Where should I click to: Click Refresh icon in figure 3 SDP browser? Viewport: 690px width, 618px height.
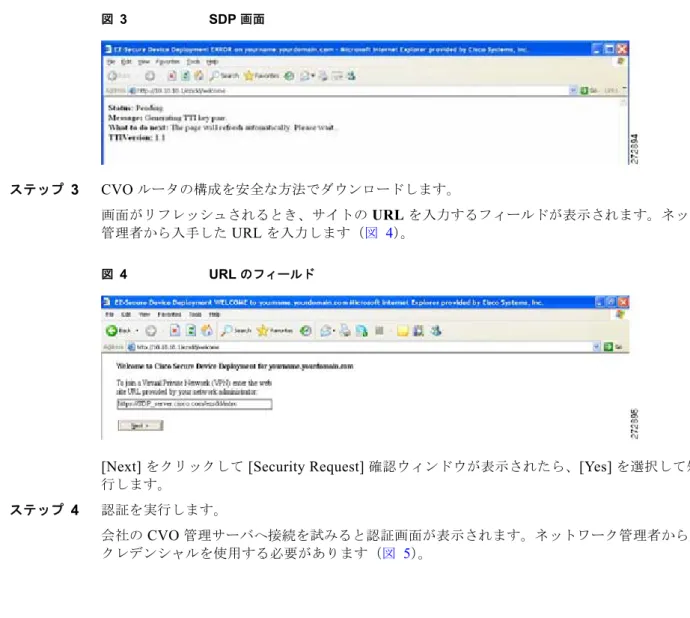[x=186, y=76]
